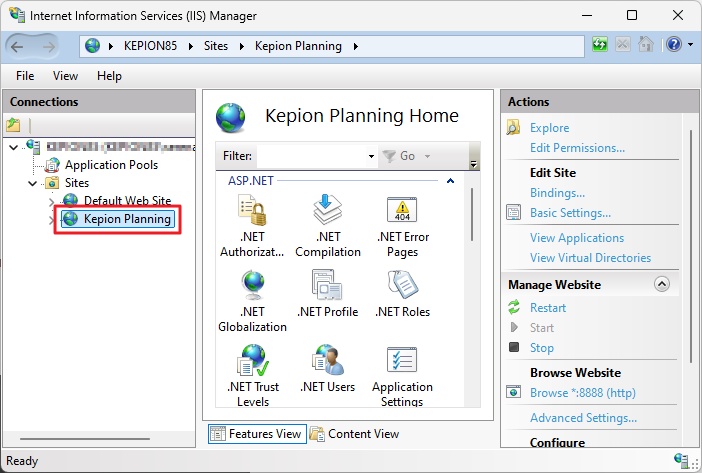This screenshot has height=473, width=702.
Task: Select Application Pools in tree
Action: [111, 165]
